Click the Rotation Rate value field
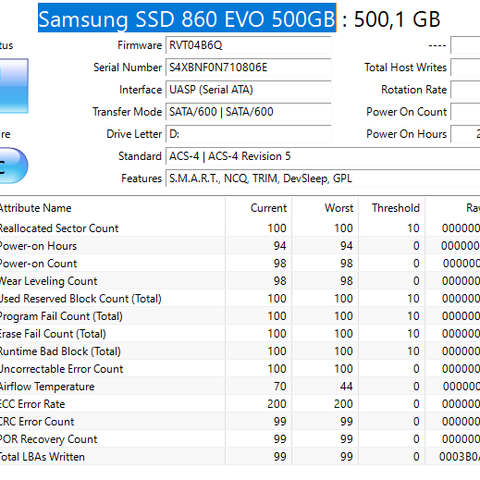This screenshot has height=480, width=480. [x=465, y=90]
